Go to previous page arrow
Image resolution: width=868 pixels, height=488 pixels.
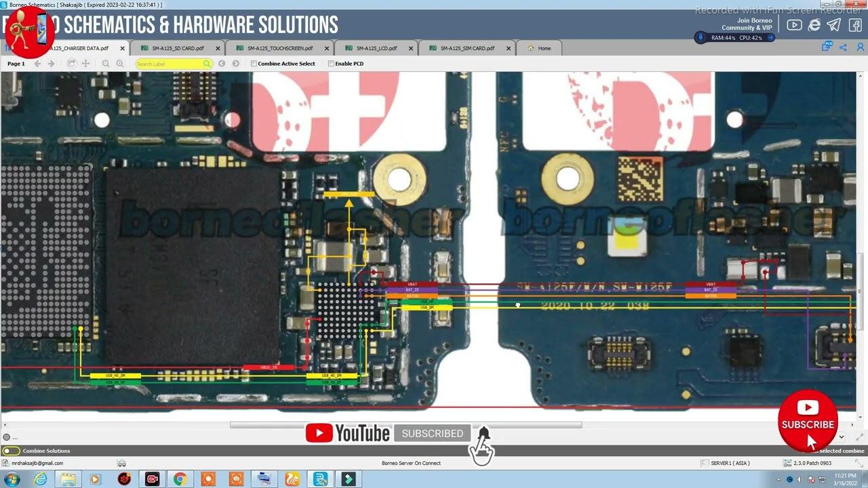[37, 64]
